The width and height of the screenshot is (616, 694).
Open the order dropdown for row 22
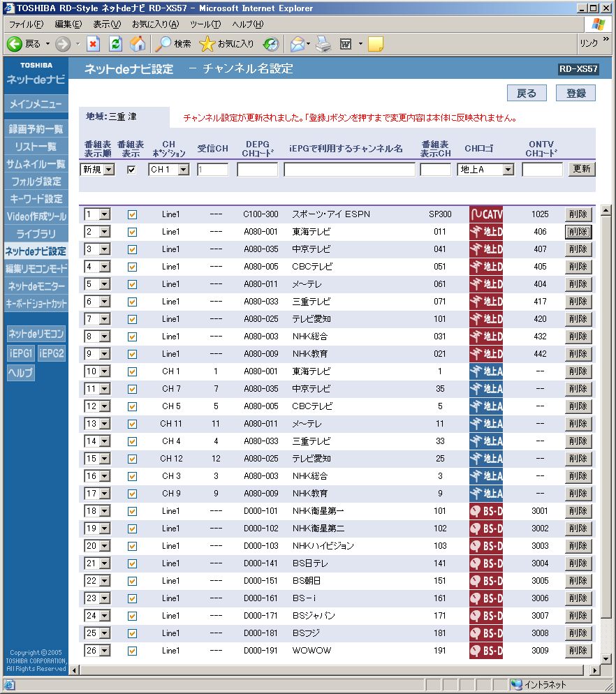(97, 581)
